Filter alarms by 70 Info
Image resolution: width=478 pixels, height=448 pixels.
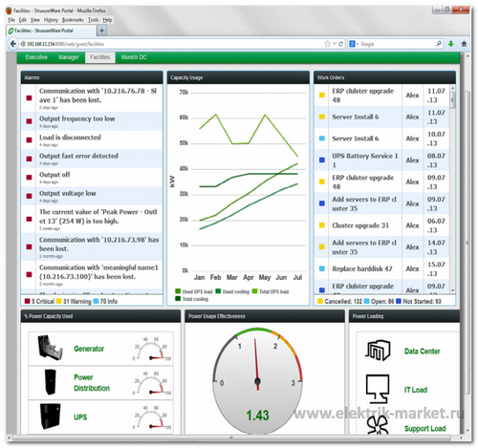(x=105, y=301)
